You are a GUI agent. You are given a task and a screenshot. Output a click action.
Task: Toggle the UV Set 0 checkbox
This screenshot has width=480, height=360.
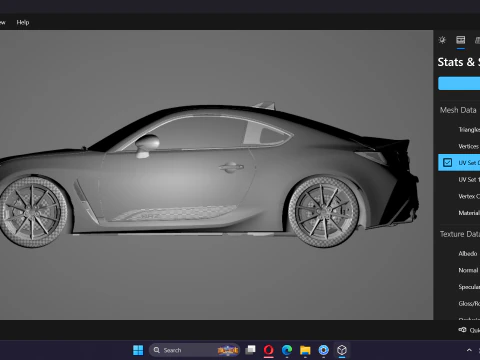tap(447, 162)
